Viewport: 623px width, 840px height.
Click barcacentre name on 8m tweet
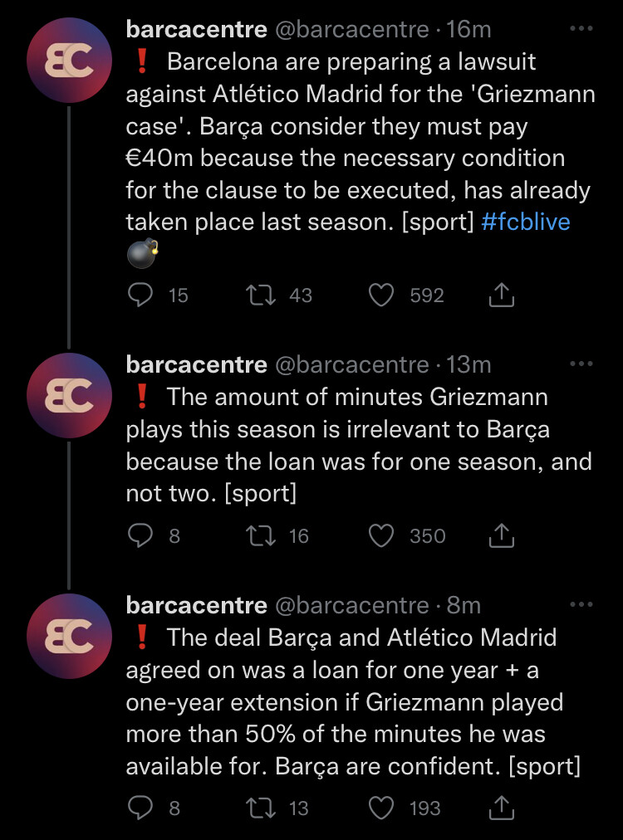pyautogui.click(x=196, y=605)
